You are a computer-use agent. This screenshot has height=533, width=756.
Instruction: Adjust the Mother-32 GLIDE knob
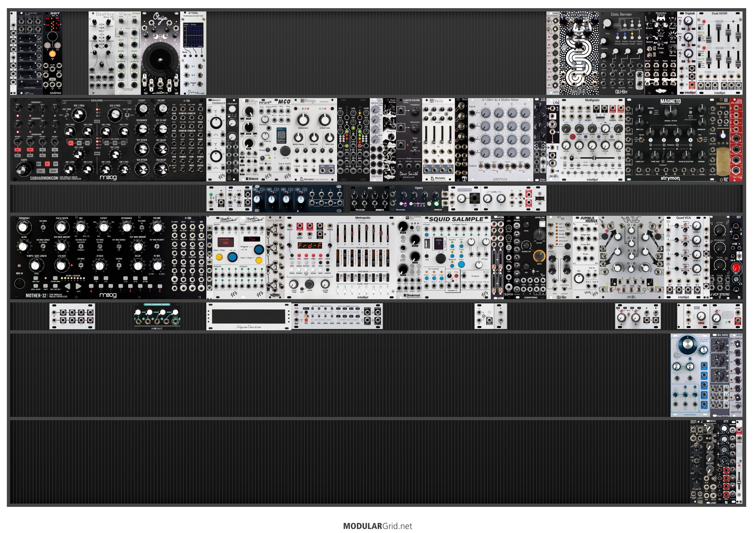(x=23, y=246)
